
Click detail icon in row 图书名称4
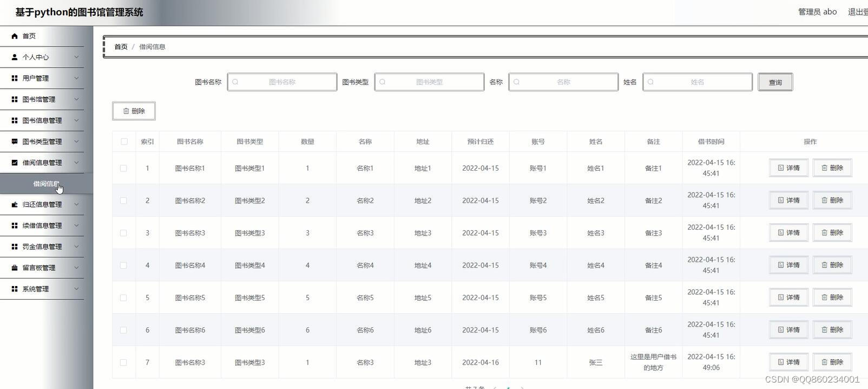(781, 265)
